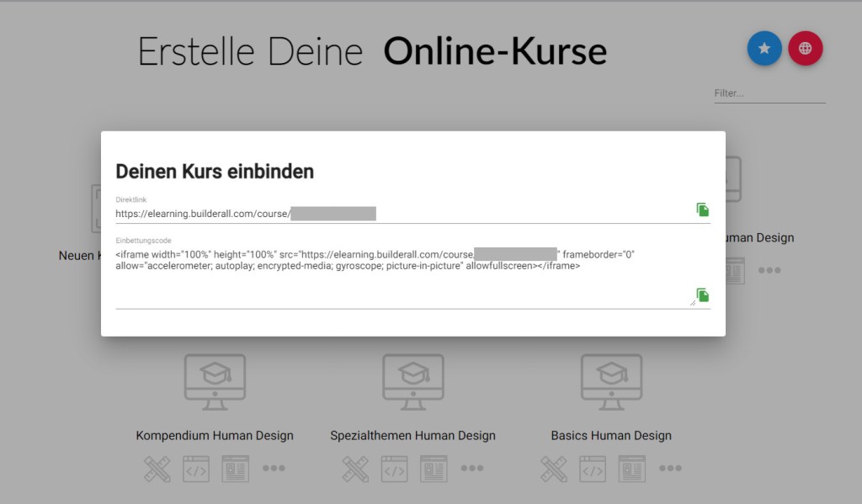The height and width of the screenshot is (504, 862).
Task: Open the embed code icon for Kompendium Human Design
Action: pos(196,469)
